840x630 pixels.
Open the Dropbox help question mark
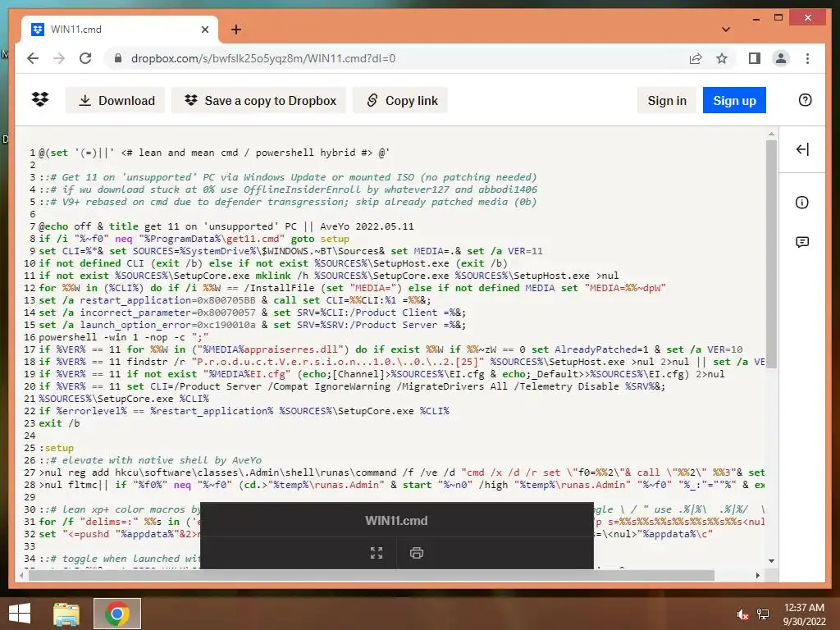click(x=805, y=100)
